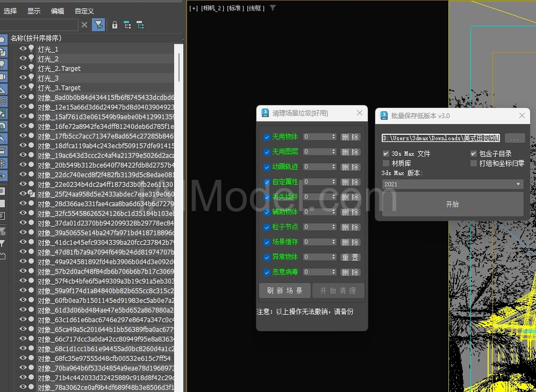Open the [相机_2] viewport camera menu
Viewport: 536px width, 392px height.
tap(213, 8)
